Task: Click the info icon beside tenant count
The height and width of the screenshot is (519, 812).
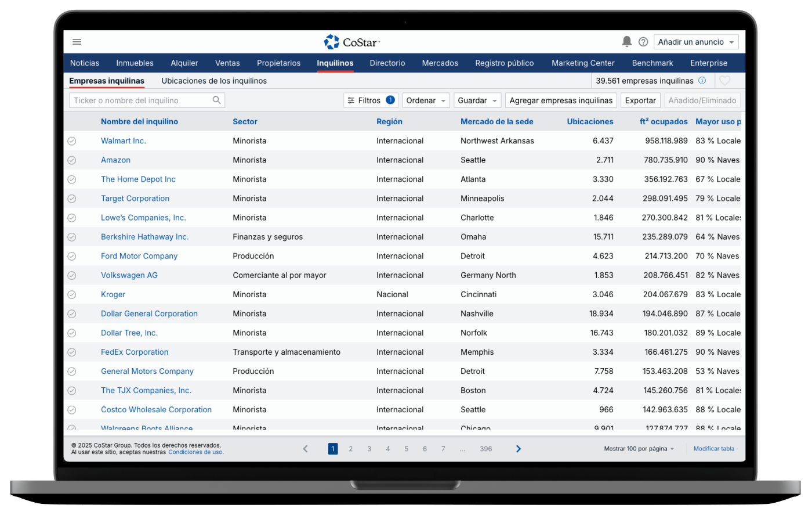Action: coord(702,81)
